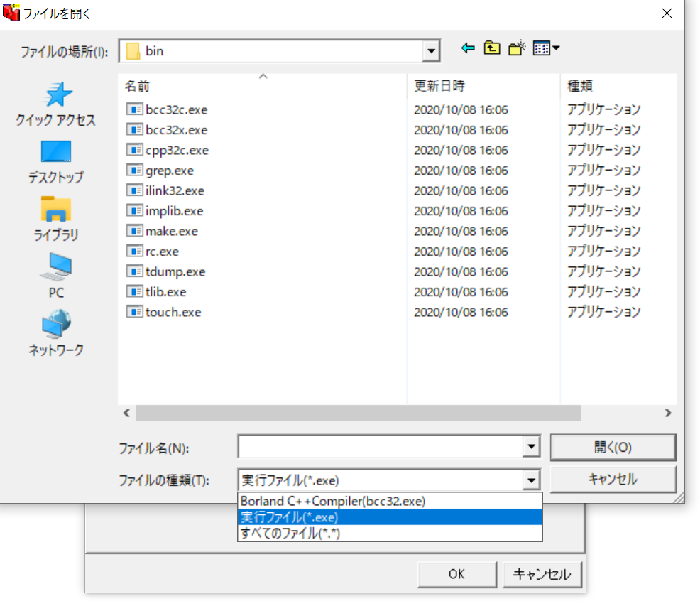Click the bcc32c.exe file icon
The image size is (700, 611).
pyautogui.click(x=134, y=109)
